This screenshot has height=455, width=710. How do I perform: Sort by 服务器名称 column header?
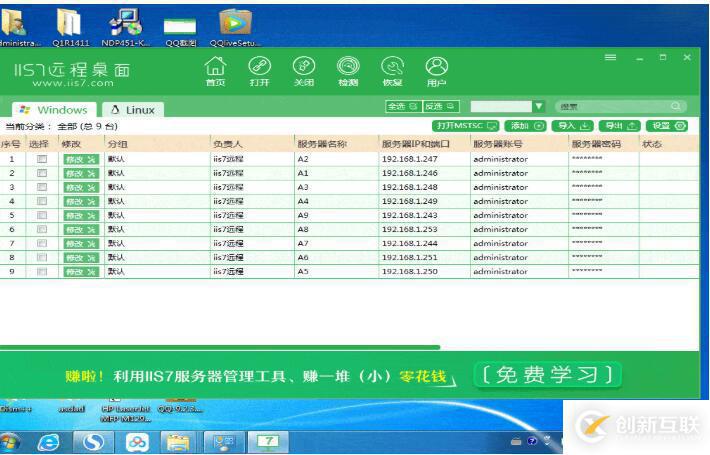(322, 144)
